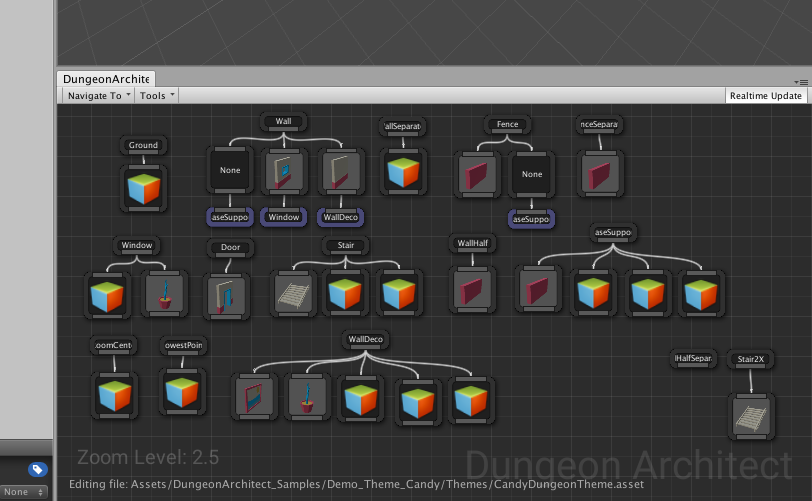Select the cube node under Window marker
This screenshot has width=812, height=501.
point(107,295)
